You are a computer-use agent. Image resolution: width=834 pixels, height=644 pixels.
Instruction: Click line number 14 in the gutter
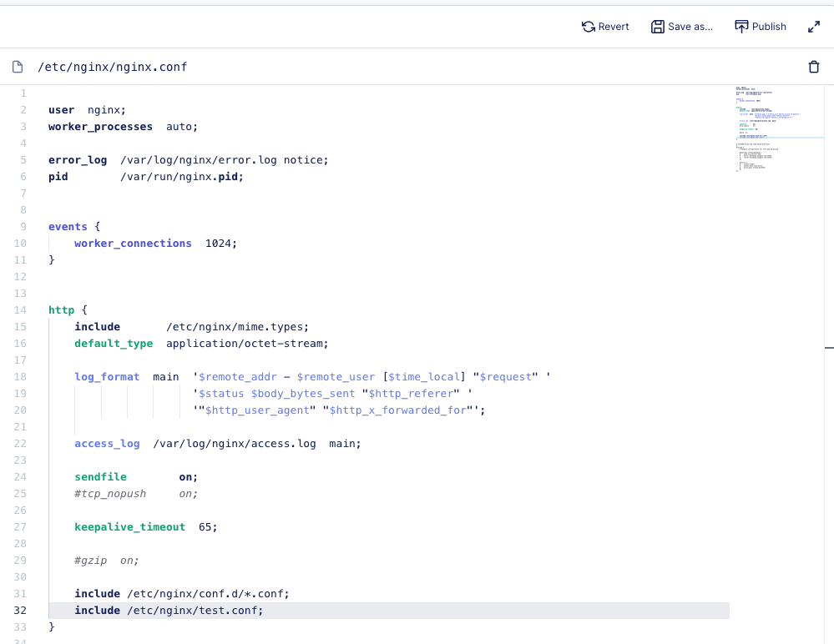click(20, 309)
